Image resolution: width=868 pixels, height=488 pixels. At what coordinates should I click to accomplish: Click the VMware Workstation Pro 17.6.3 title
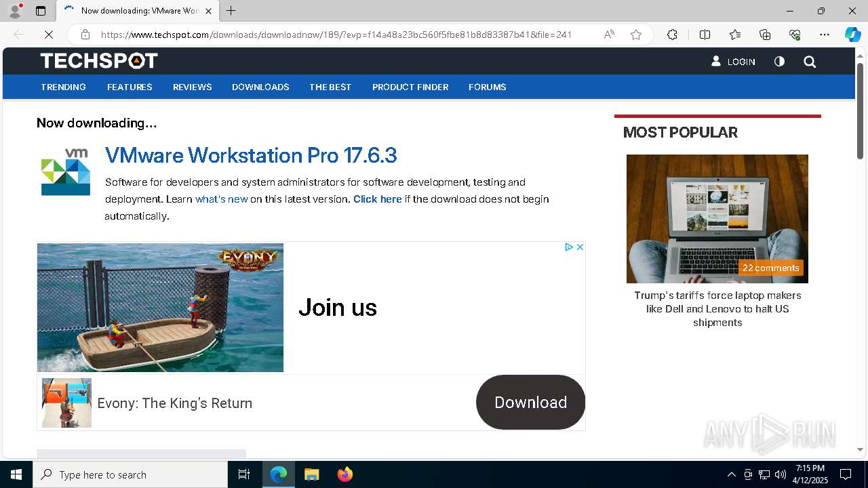click(x=251, y=155)
